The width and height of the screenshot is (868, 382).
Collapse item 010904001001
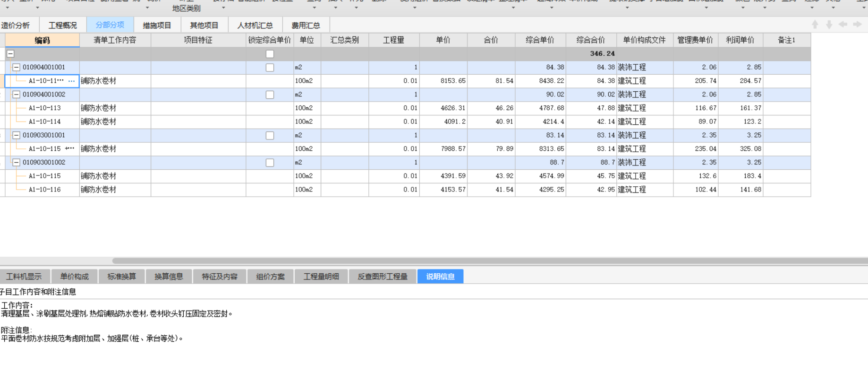click(x=17, y=68)
